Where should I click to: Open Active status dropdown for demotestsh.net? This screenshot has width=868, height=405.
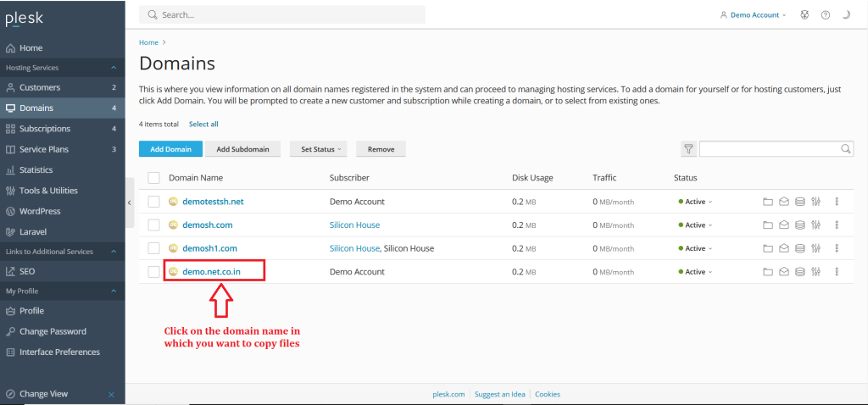tap(695, 202)
